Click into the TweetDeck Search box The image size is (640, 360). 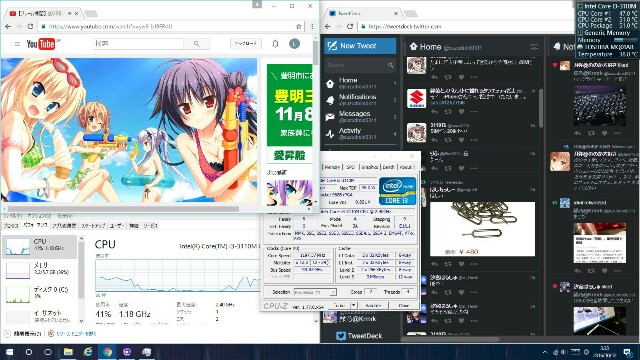point(355,65)
